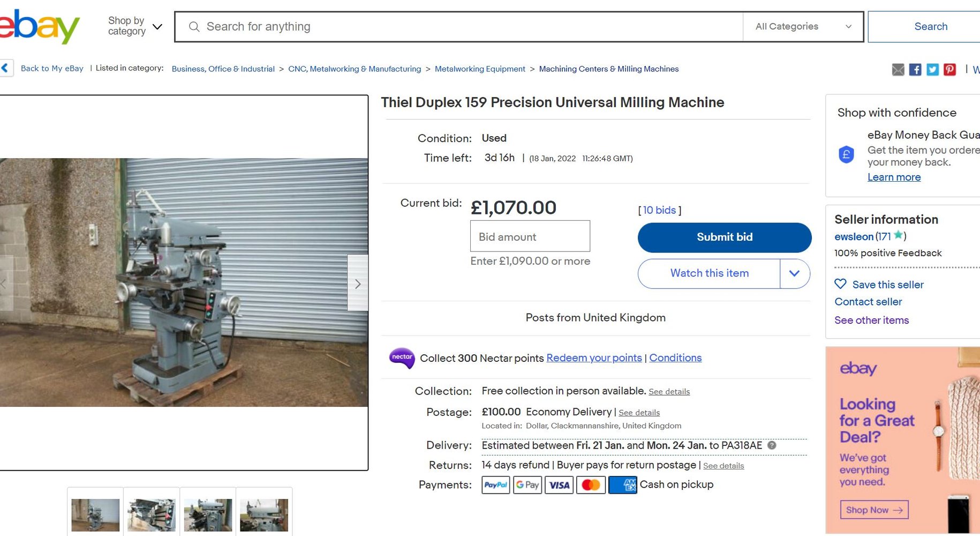Share listing on Twitter

tap(932, 70)
